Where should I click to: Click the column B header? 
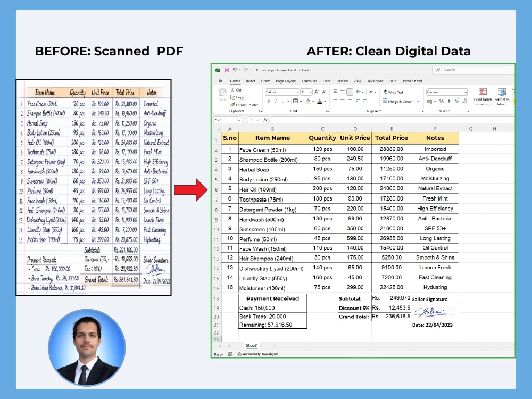(x=272, y=129)
